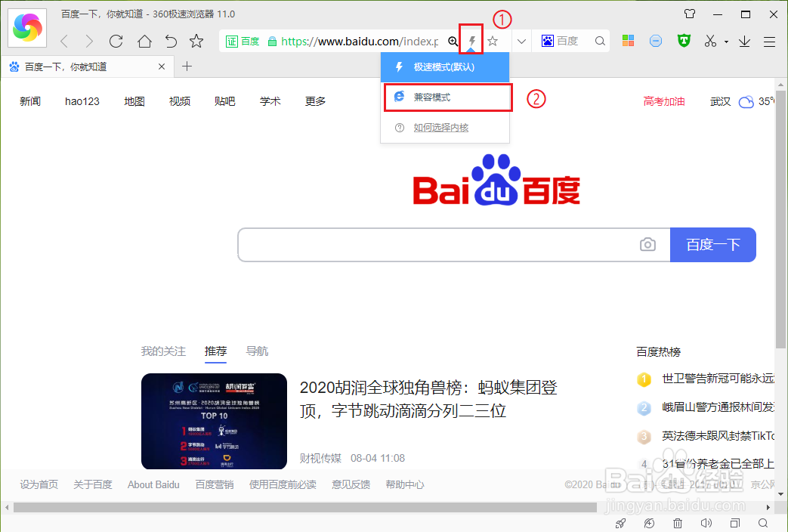This screenshot has width=788, height=532.
Task: Click the horizontal scrollbar thumb
Action: coord(305,507)
